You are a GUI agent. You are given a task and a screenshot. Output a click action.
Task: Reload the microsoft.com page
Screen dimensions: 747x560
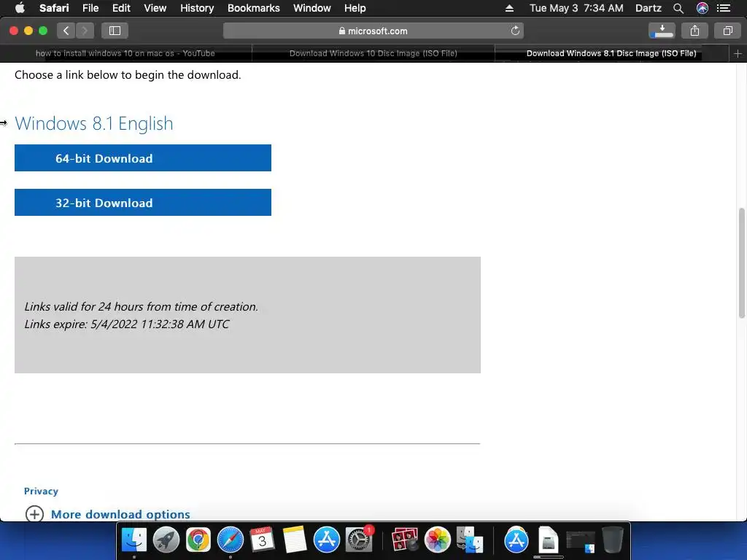(x=515, y=31)
